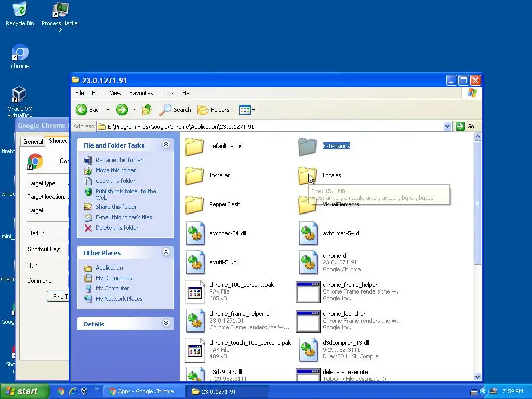Screen dimensions: 532x399
Task: Collapse the Other Places panel
Action: [x=166, y=252]
